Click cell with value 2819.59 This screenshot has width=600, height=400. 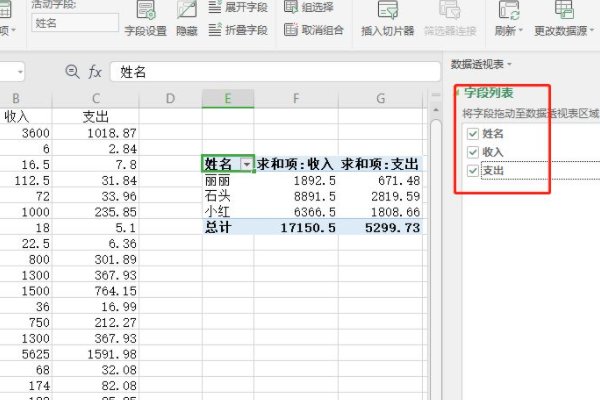(x=380, y=196)
